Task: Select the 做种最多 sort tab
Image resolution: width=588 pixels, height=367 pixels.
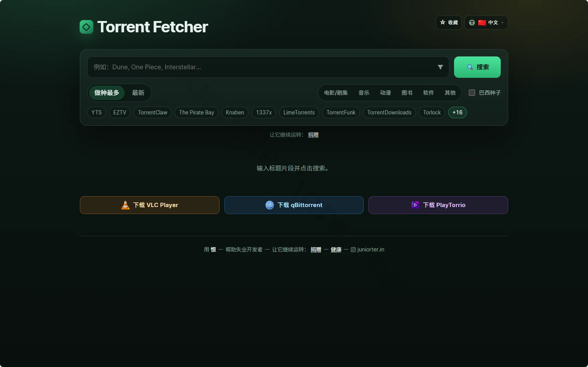Action: [x=107, y=93]
